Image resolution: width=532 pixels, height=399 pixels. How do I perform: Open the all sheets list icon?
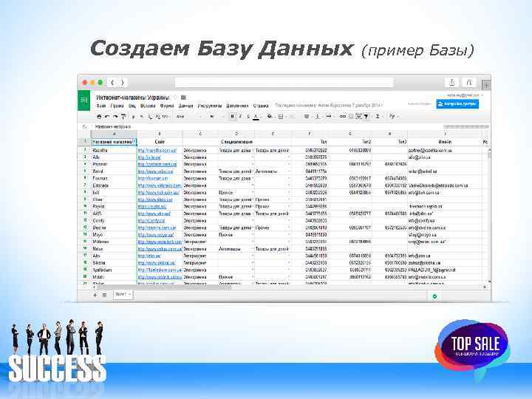pyautogui.click(x=104, y=295)
